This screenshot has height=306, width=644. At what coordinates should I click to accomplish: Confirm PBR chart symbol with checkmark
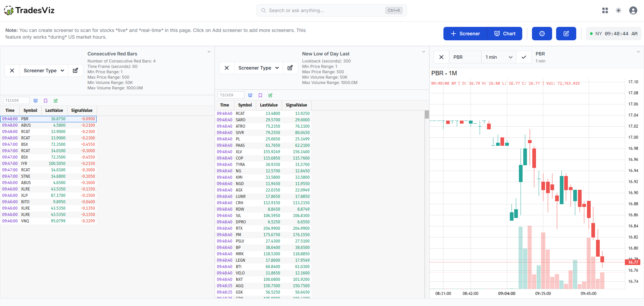coord(524,57)
